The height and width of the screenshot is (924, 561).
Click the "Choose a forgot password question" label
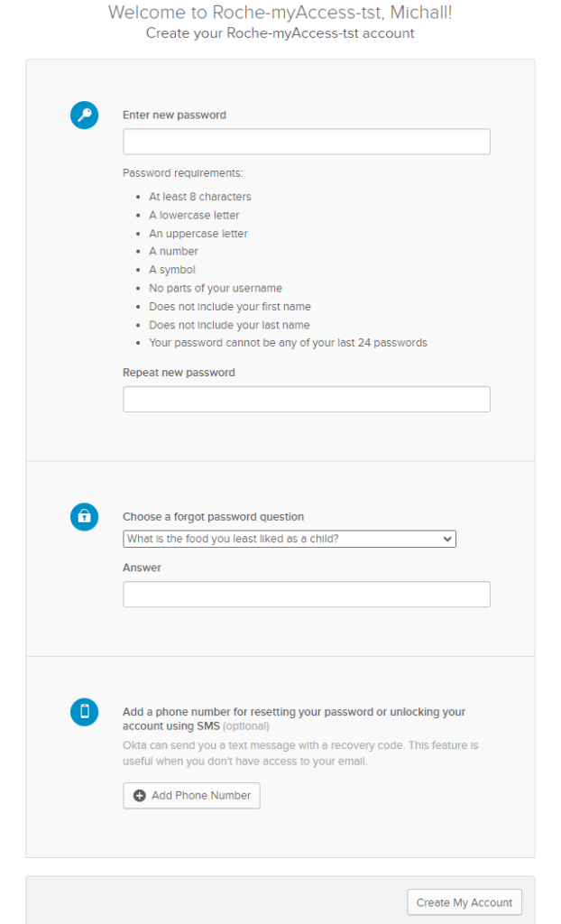coord(213,517)
